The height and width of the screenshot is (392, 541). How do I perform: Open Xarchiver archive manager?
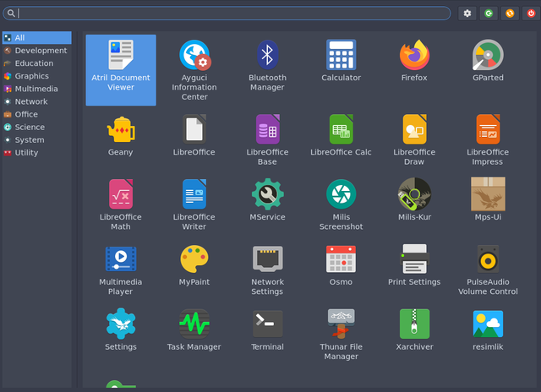point(414,325)
